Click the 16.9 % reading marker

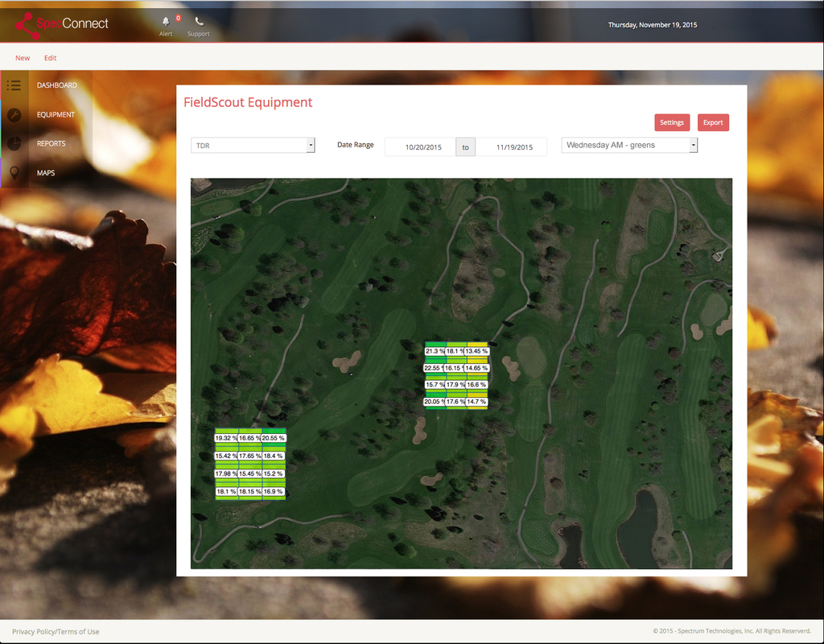tap(273, 491)
